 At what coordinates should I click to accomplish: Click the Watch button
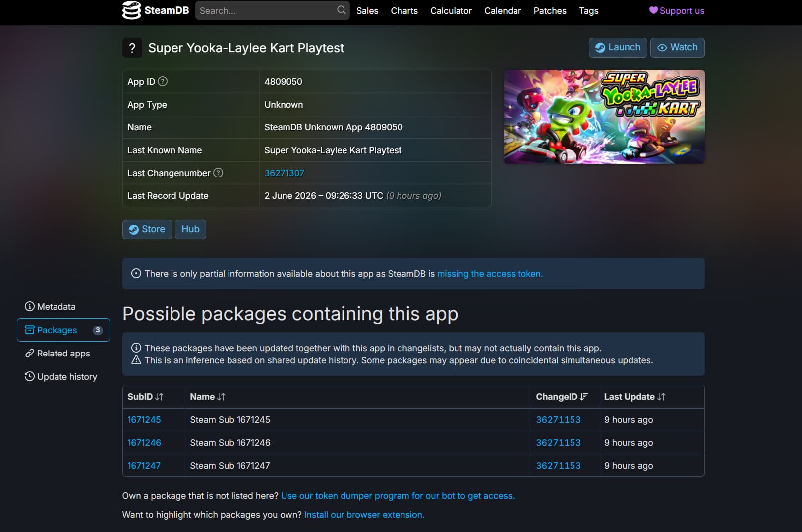tap(678, 48)
